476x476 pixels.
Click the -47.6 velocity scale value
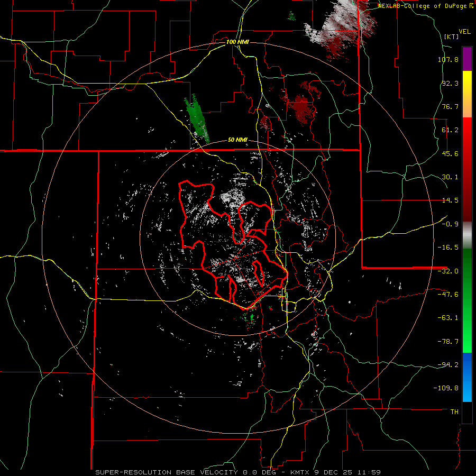click(x=448, y=295)
